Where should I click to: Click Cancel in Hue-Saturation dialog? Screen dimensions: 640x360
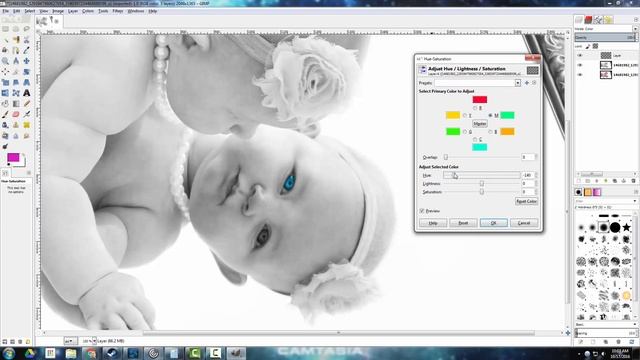(524, 223)
